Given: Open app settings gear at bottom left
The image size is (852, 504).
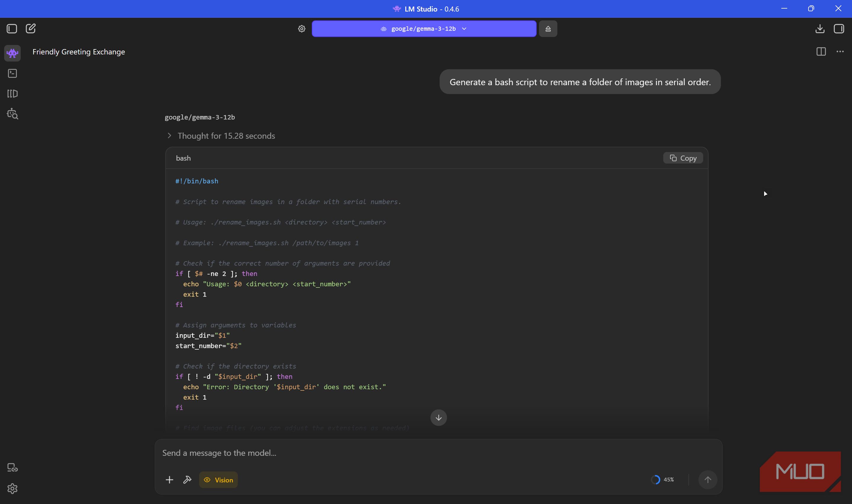Looking at the screenshot, I should coord(12,488).
